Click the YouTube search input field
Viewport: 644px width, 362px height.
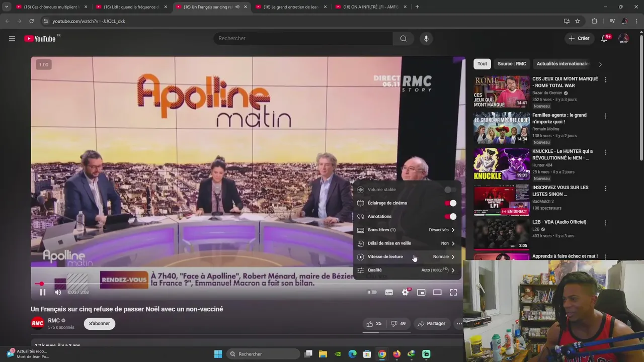[303, 38]
